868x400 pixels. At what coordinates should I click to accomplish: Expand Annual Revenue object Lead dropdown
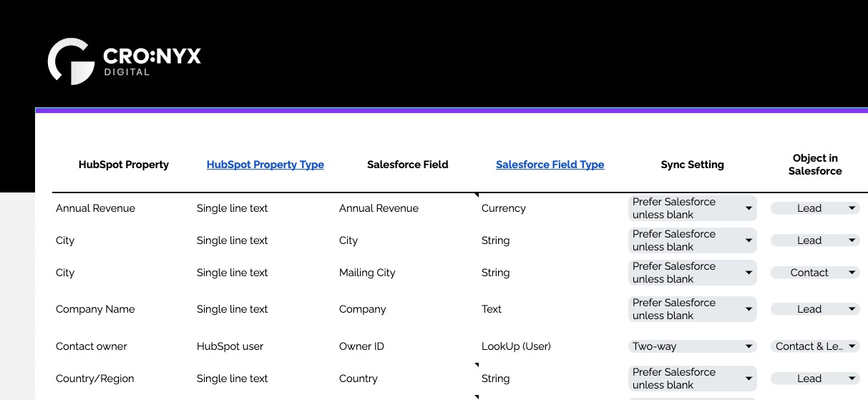coord(815,208)
